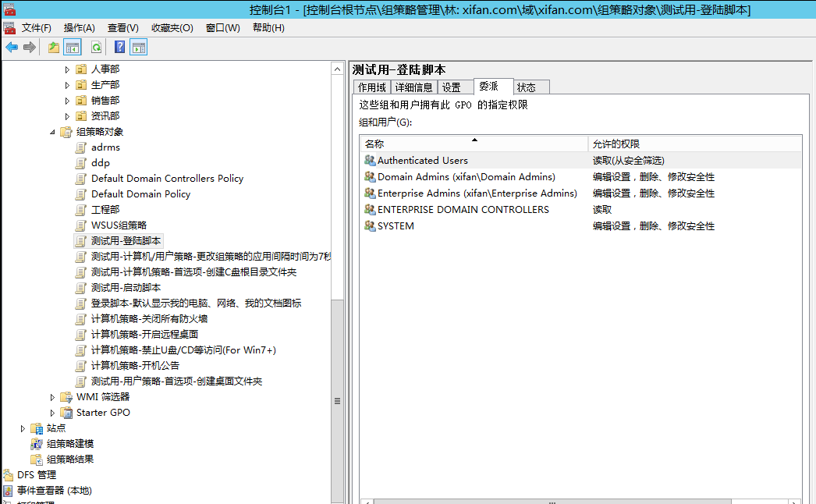816x504 pixels.
Task: Toggle the Show/Hide Console Tree icon
Action: click(73, 48)
